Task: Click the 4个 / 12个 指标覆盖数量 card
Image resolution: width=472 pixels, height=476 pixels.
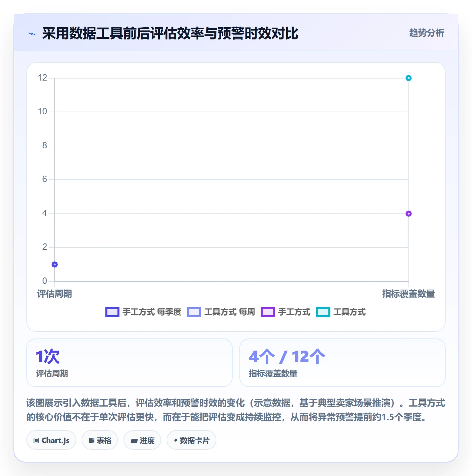Action: pos(343,363)
